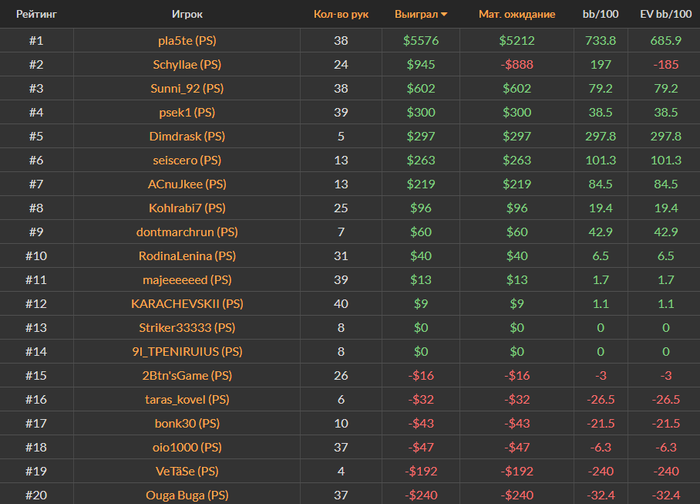Open Ouga Buga (PS) player link
Image resolution: width=700 pixels, height=504 pixels.
click(x=187, y=495)
